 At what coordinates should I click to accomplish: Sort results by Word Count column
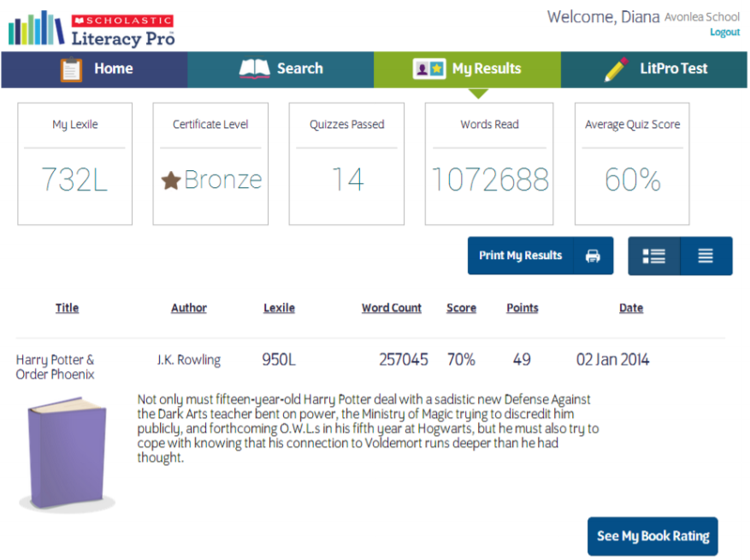[x=392, y=308]
